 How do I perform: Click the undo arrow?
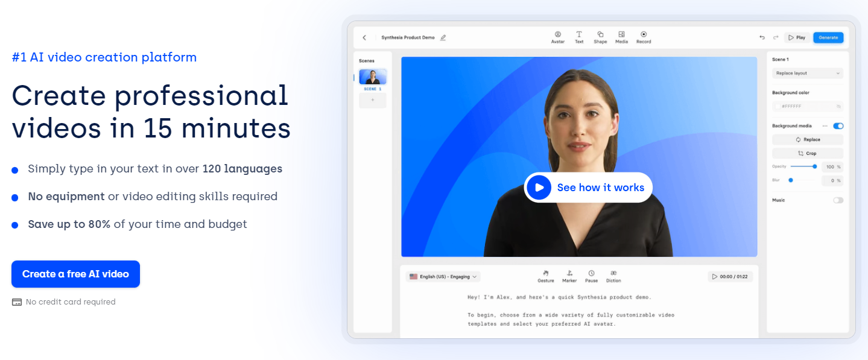pos(762,37)
